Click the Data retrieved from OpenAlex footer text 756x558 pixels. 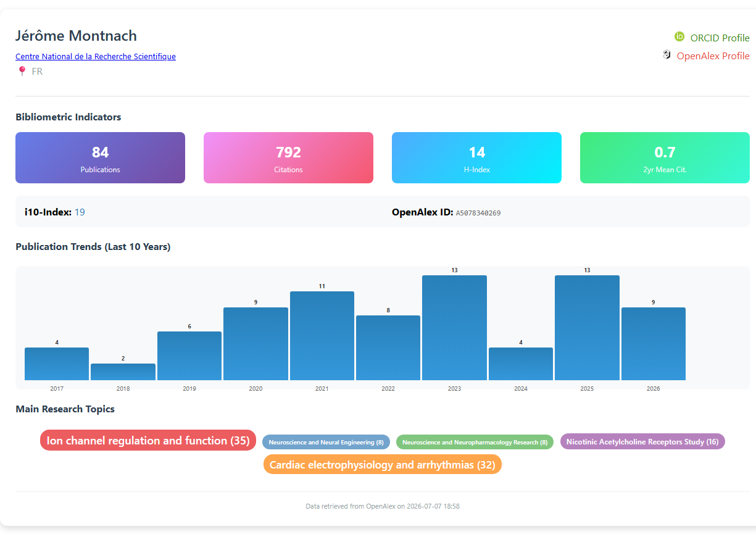coord(383,506)
